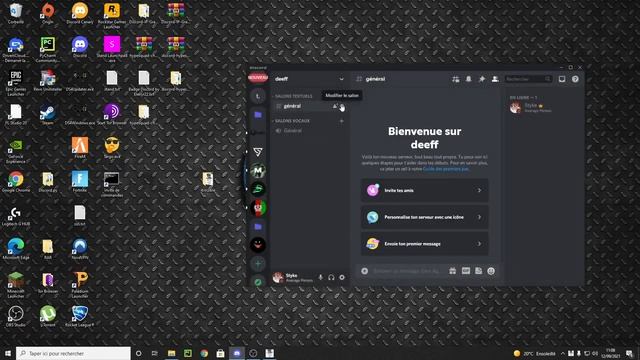This screenshot has height=360, width=640.
Task: Select the server with M logo
Action: coord(258,171)
